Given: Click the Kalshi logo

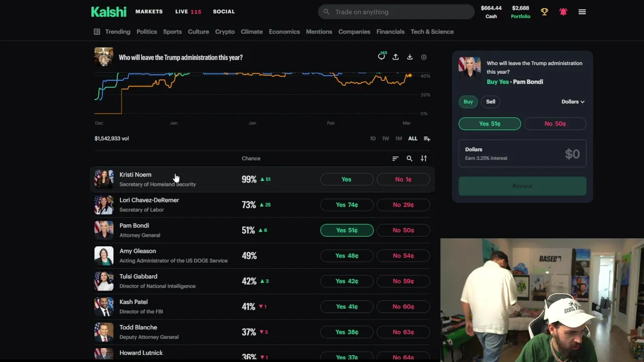Looking at the screenshot, I should click(109, 12).
